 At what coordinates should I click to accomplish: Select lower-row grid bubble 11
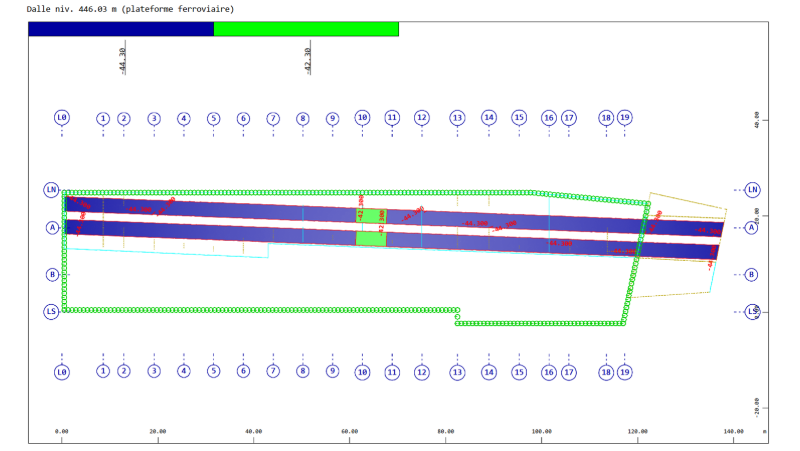click(392, 372)
